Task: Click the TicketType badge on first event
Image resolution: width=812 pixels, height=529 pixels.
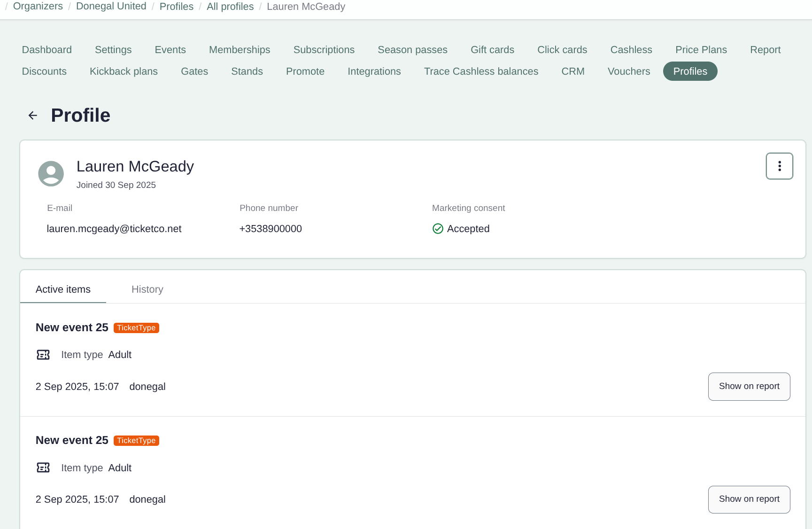Action: 136,327
